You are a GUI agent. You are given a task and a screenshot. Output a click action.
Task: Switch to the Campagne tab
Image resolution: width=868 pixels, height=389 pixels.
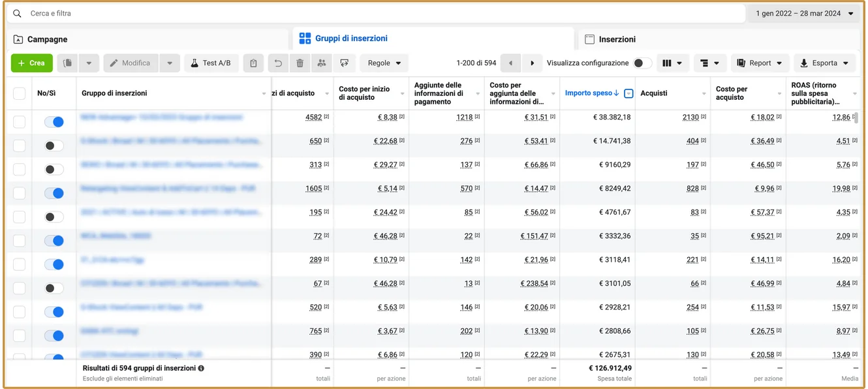147,39
